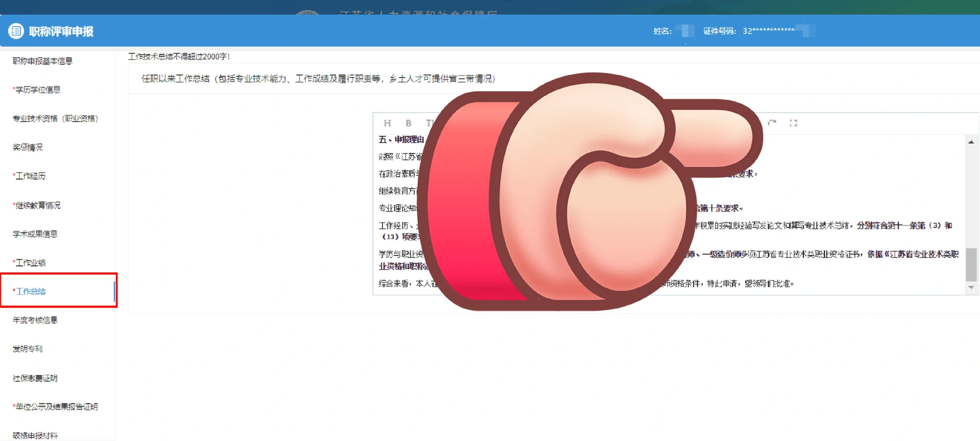Open the 学历学位信息 section

[x=37, y=89]
